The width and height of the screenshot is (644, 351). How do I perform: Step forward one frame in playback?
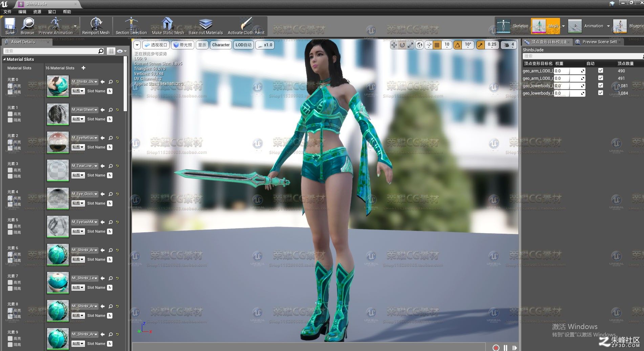515,348
